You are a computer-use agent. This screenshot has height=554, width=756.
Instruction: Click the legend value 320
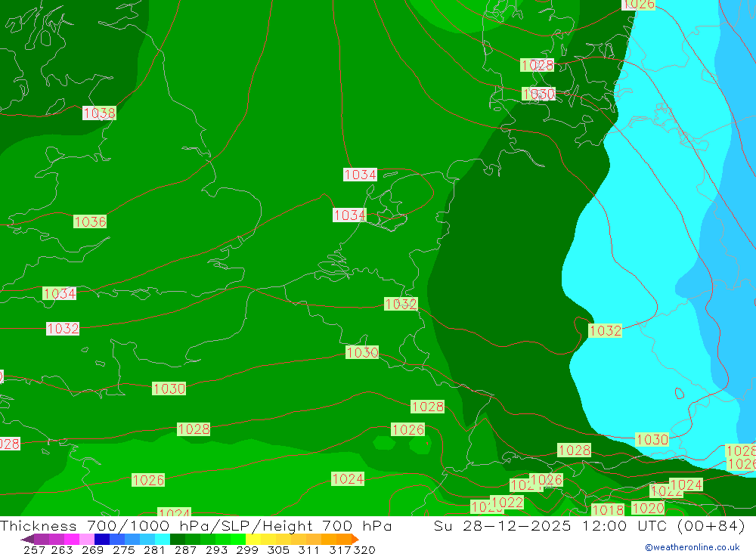point(364,549)
